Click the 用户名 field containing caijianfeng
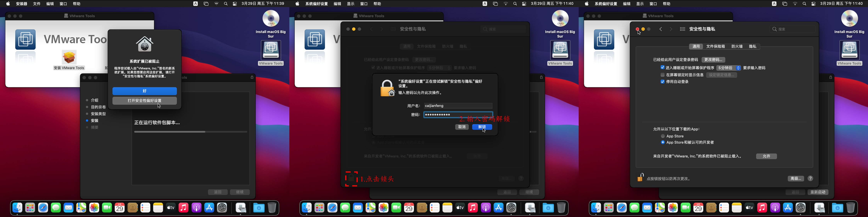 (458, 106)
